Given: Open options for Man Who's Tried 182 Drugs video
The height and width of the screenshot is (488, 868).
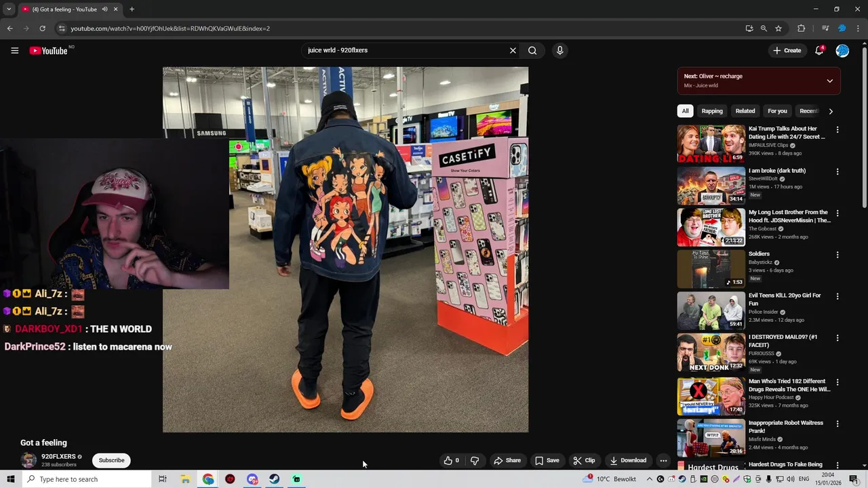Looking at the screenshot, I should pos(837,382).
